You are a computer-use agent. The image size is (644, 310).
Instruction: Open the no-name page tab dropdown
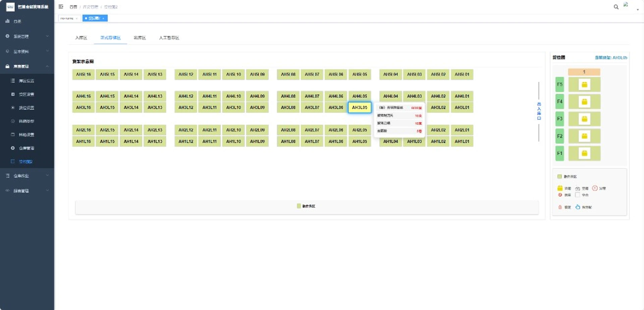click(x=69, y=18)
